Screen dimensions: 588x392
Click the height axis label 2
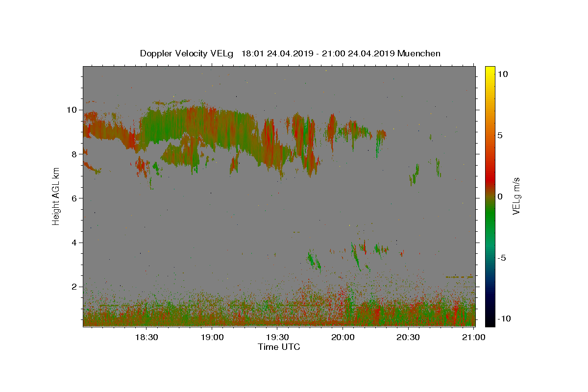[x=73, y=287]
